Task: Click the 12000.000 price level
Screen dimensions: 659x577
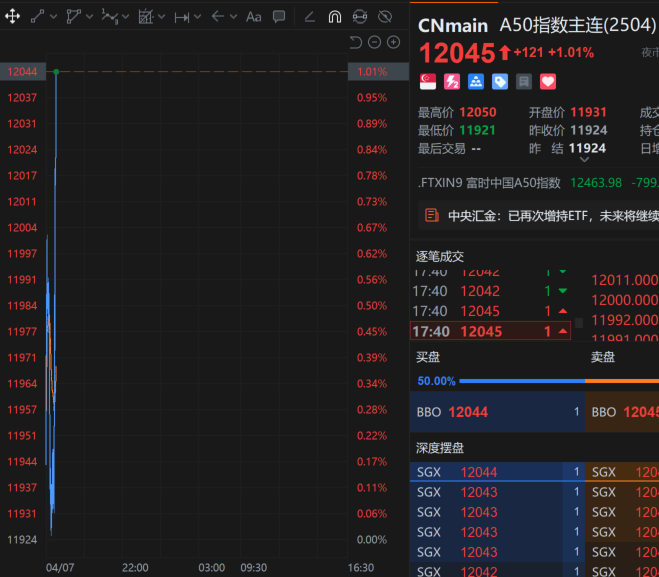Action: 625,300
